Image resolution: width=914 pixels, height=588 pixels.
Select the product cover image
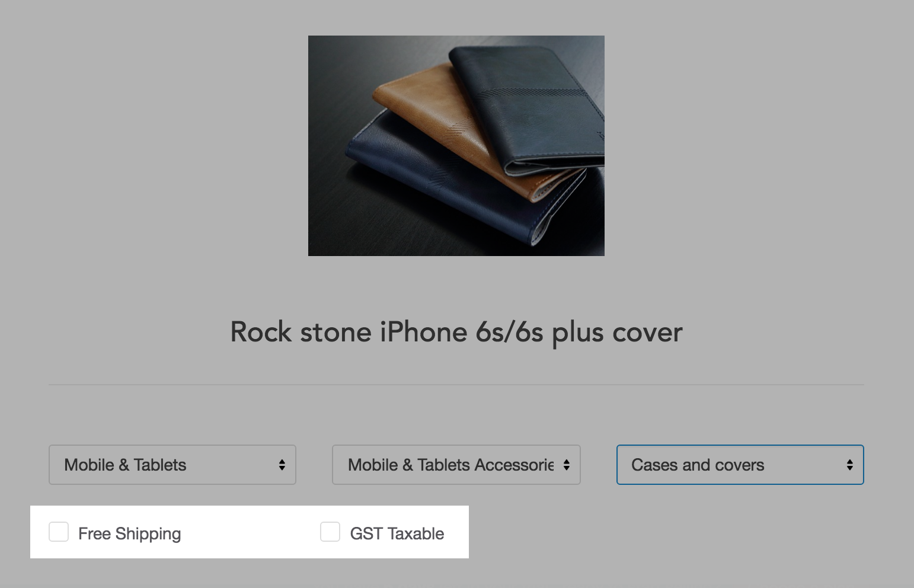click(x=456, y=146)
